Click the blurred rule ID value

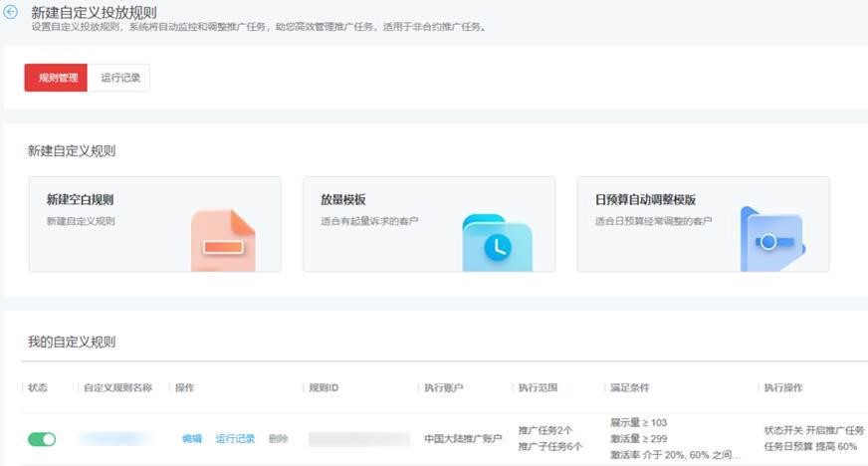(x=358, y=439)
